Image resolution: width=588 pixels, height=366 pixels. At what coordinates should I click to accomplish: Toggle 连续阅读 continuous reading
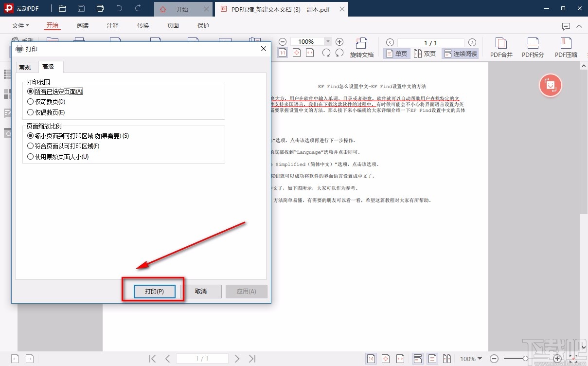tap(460, 54)
